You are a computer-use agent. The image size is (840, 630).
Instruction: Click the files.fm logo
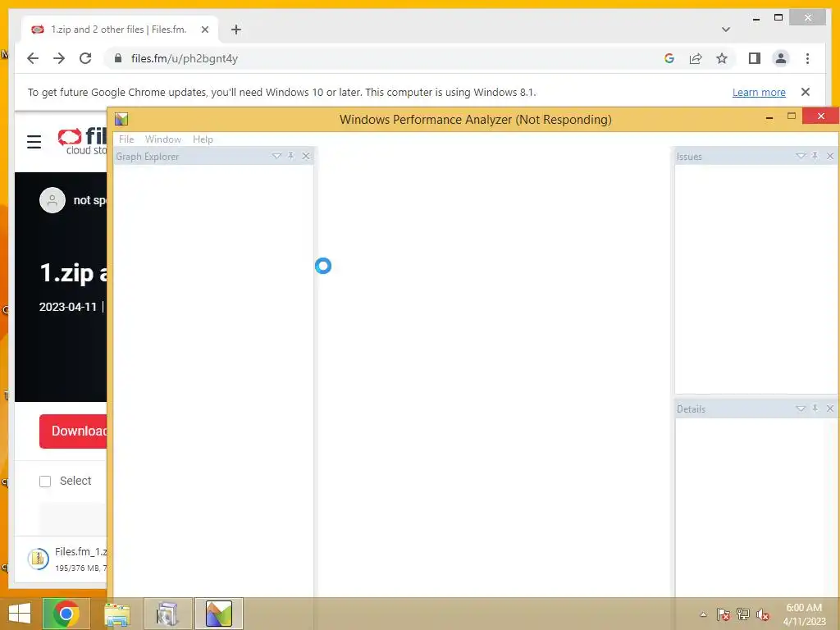[83, 141]
